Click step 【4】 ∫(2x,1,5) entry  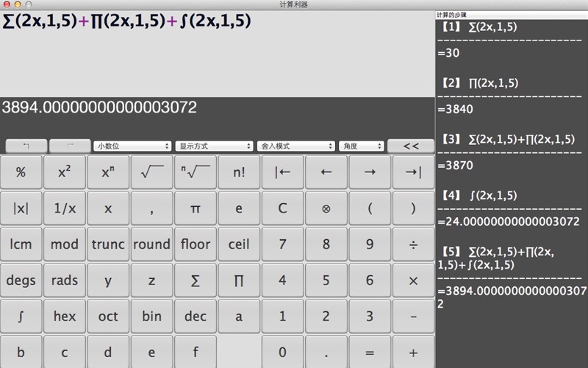(478, 195)
